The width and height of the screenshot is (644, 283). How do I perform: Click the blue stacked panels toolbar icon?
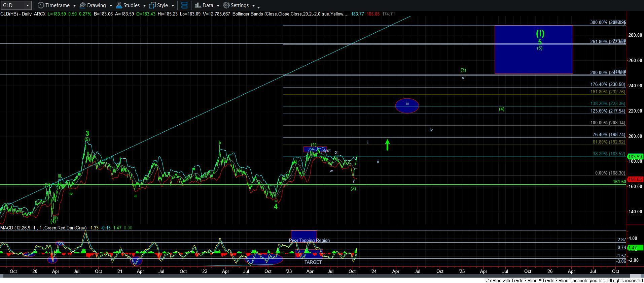pos(184,5)
